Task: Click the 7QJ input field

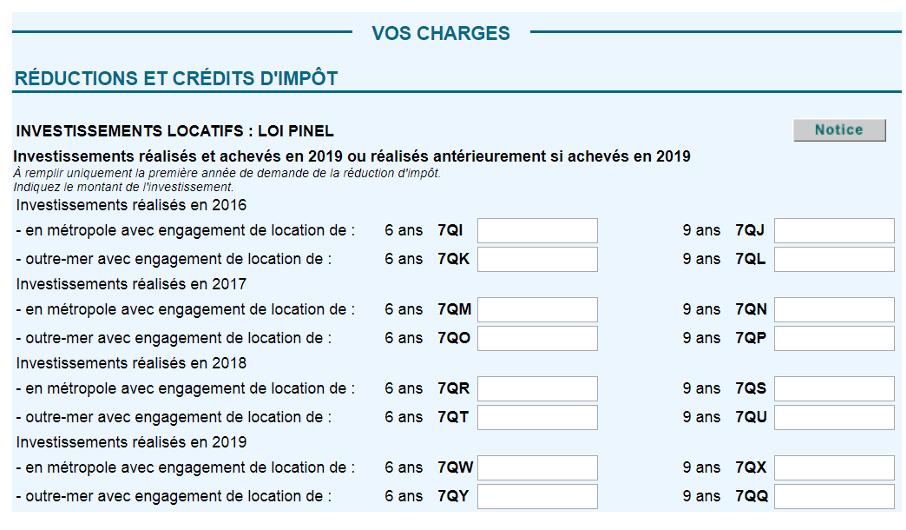Action: (834, 231)
